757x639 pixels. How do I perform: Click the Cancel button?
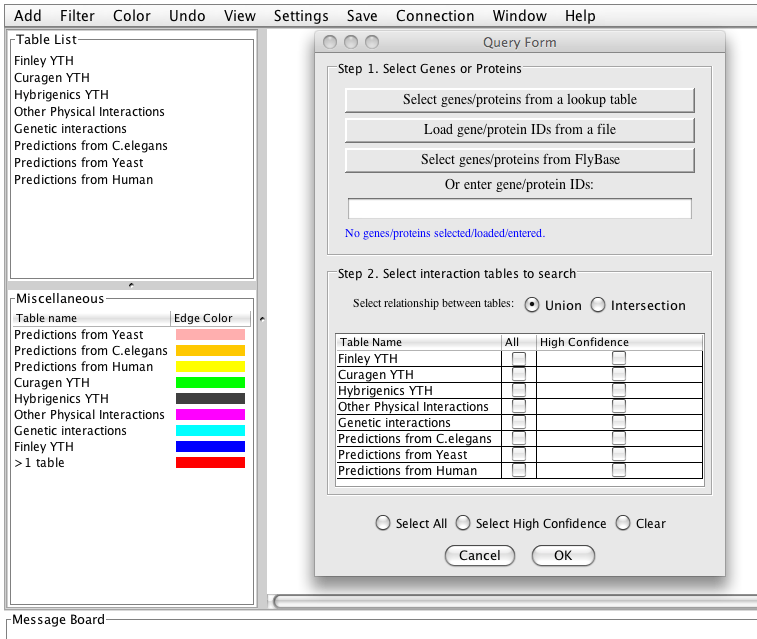click(480, 556)
